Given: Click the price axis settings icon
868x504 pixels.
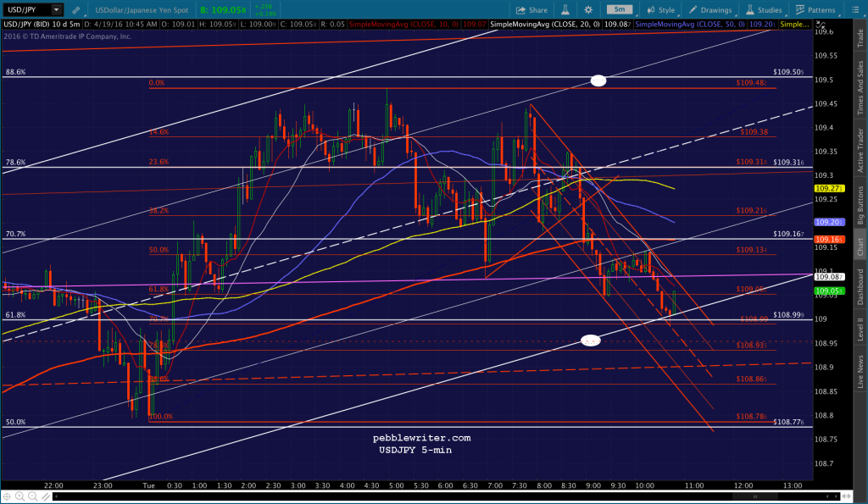Looking at the screenshot, I should click(x=821, y=25).
